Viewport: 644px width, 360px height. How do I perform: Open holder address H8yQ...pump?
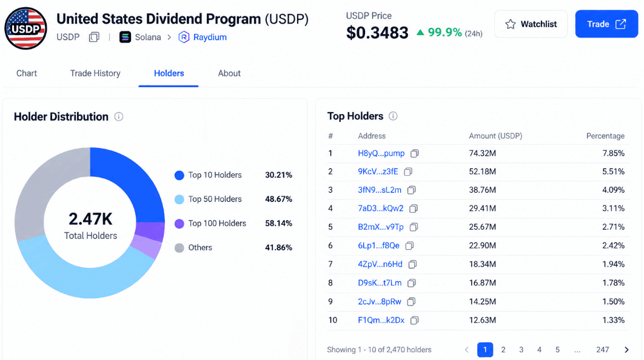tap(381, 153)
